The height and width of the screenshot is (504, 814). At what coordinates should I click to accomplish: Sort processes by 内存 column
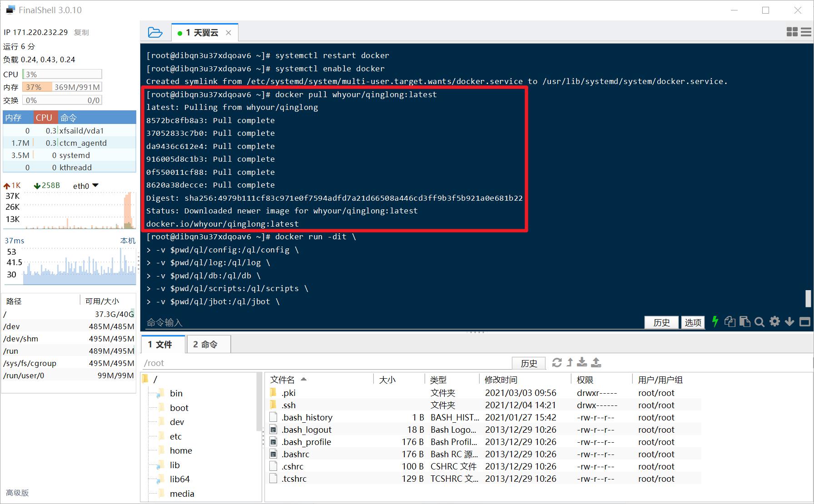pos(18,118)
